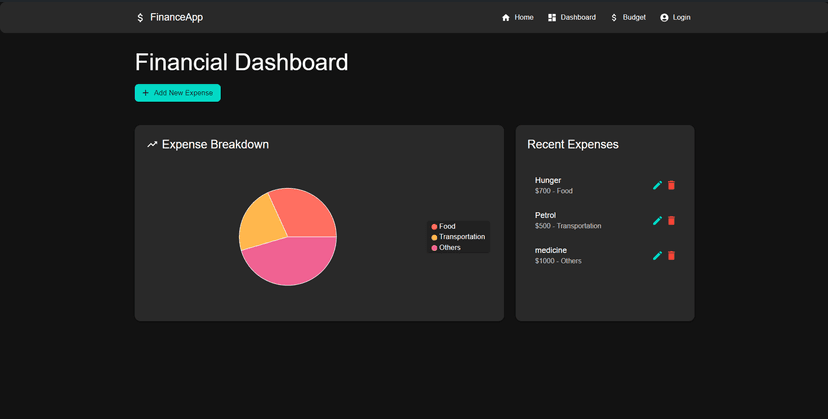This screenshot has height=419, width=828.
Task: Click the trend icon beside Expense Breakdown
Action: pyautogui.click(x=152, y=145)
